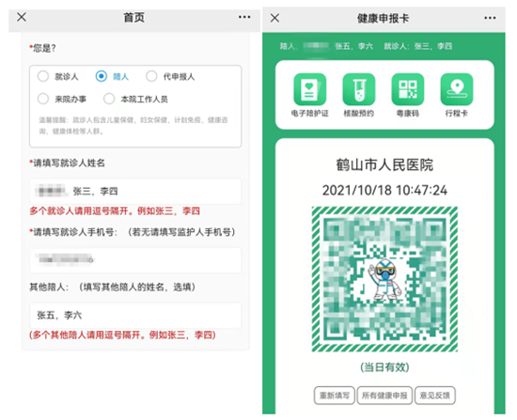Screen dimensions: 517x420
Task: Click the 鹤山市人民医院 title text
Action: [x=384, y=164]
